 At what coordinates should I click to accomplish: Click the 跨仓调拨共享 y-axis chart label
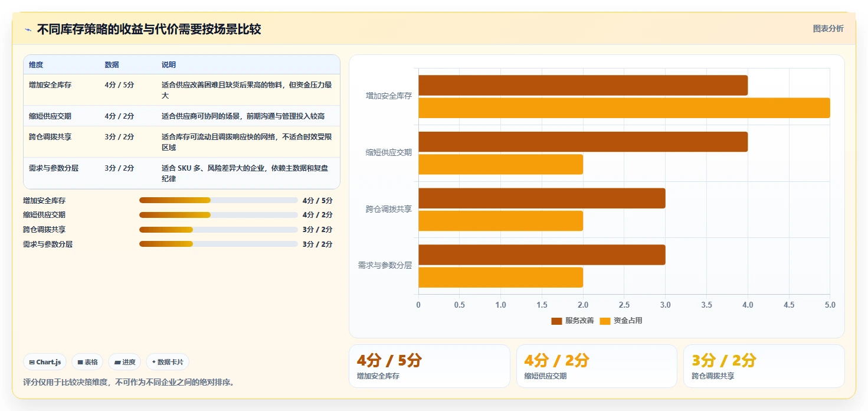(x=389, y=209)
